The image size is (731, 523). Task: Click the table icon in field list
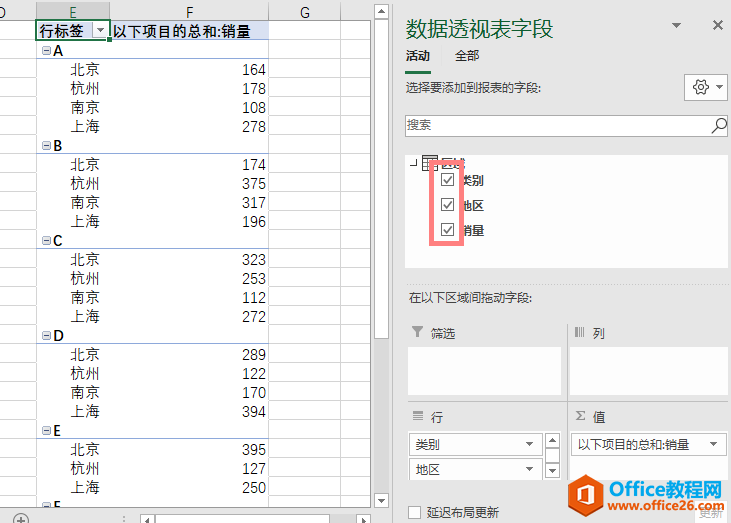[430, 163]
